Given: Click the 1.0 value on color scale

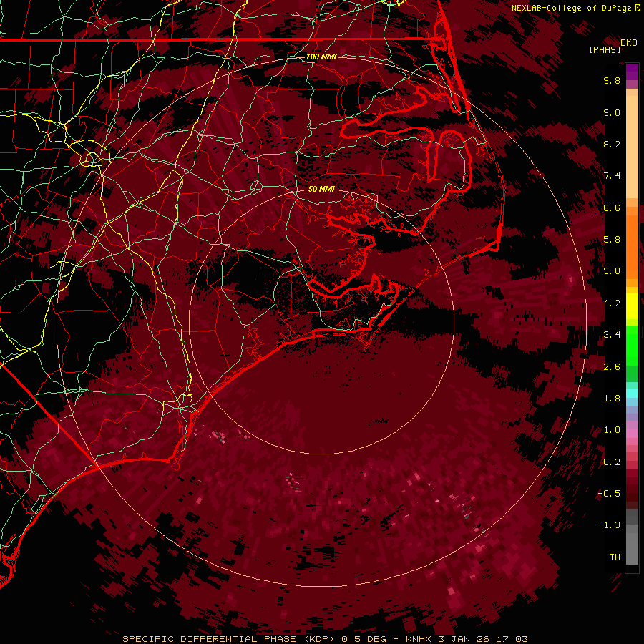Looking at the screenshot, I should click(x=612, y=430).
